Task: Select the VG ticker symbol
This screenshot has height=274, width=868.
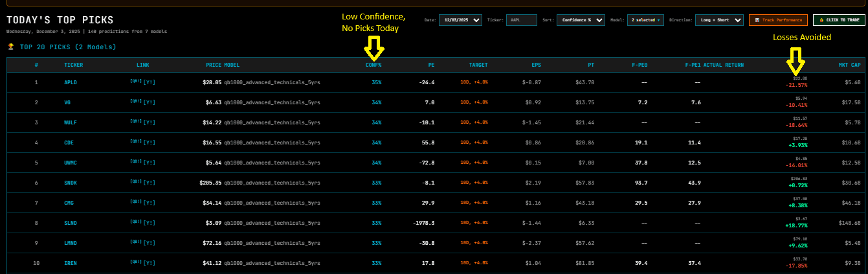Action: click(67, 102)
